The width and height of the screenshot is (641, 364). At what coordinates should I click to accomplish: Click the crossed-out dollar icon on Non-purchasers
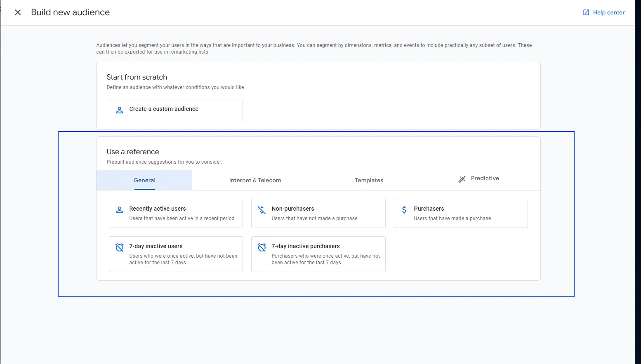262,210
